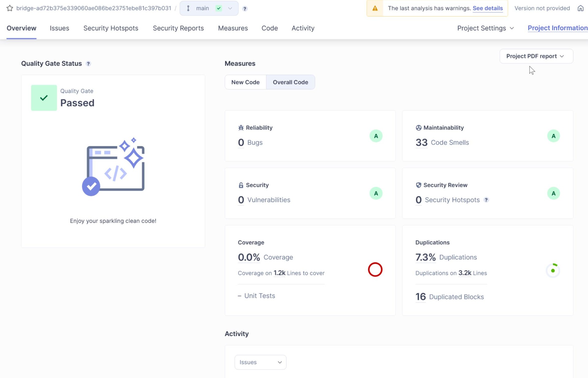The image size is (588, 378).
Task: Click the green Quality Gate passed checkmark tile
Action: click(44, 98)
